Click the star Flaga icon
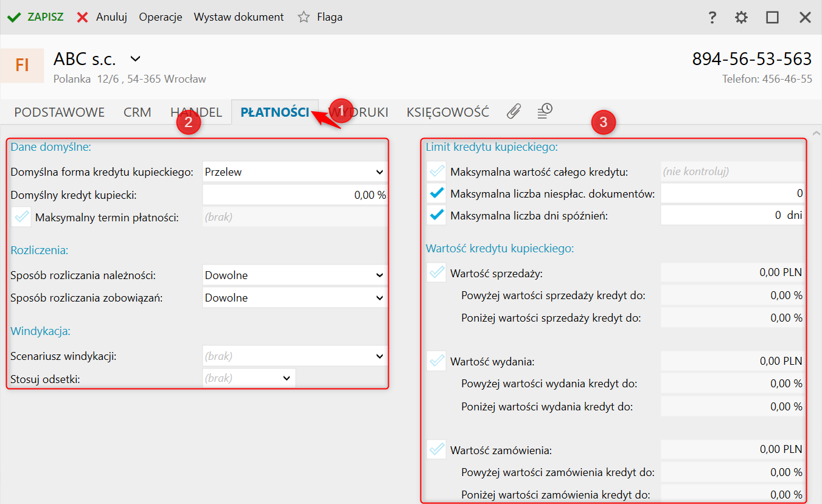822x504 pixels. (304, 17)
